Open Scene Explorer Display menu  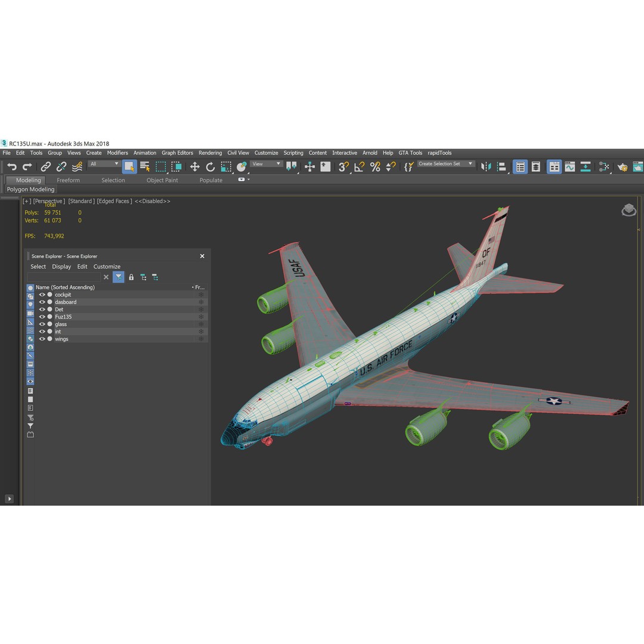point(61,267)
